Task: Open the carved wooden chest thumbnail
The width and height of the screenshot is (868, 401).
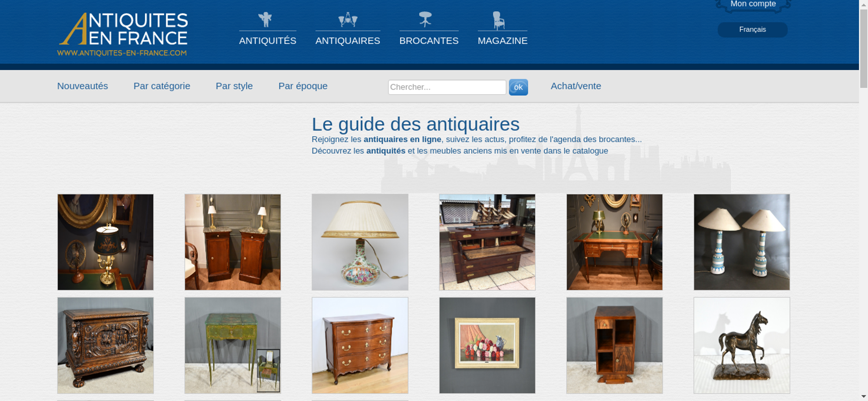Action: 105,345
